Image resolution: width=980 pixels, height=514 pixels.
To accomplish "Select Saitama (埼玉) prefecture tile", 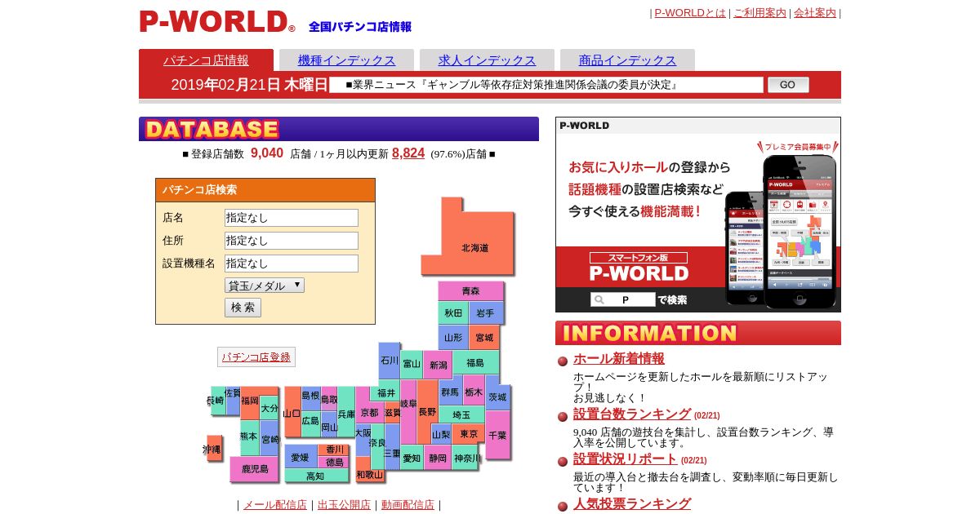I will coord(461,414).
